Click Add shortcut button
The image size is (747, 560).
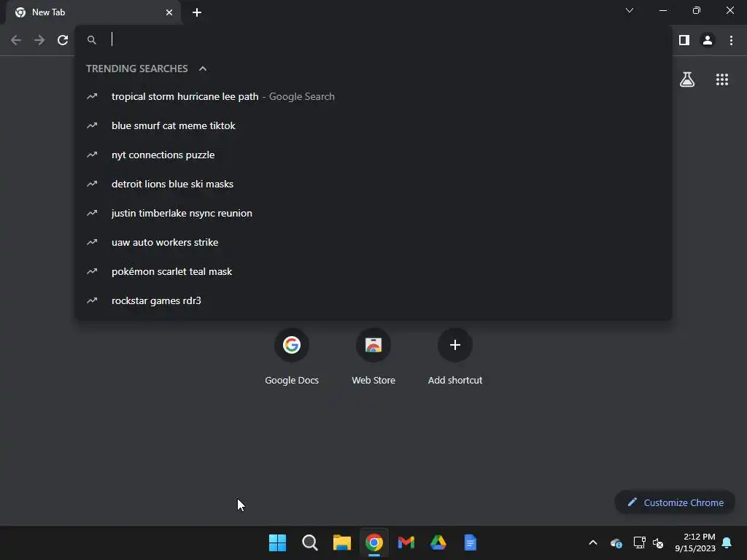pos(455,356)
